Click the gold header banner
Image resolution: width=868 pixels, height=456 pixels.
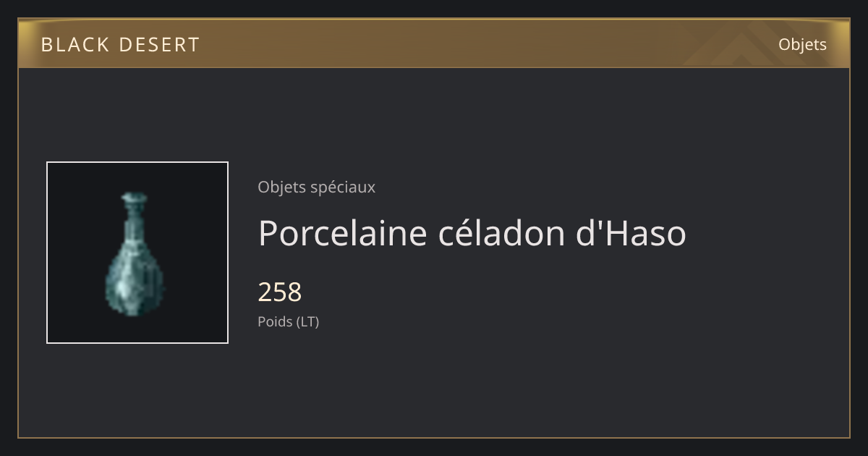(434, 43)
